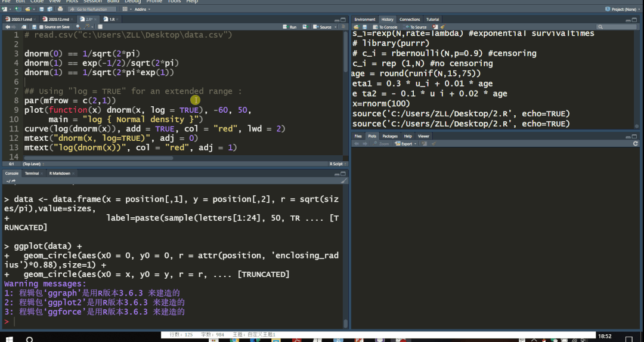This screenshot has width=644, height=342.
Task: Open the Source button dropdown arrow
Action: coord(336,27)
